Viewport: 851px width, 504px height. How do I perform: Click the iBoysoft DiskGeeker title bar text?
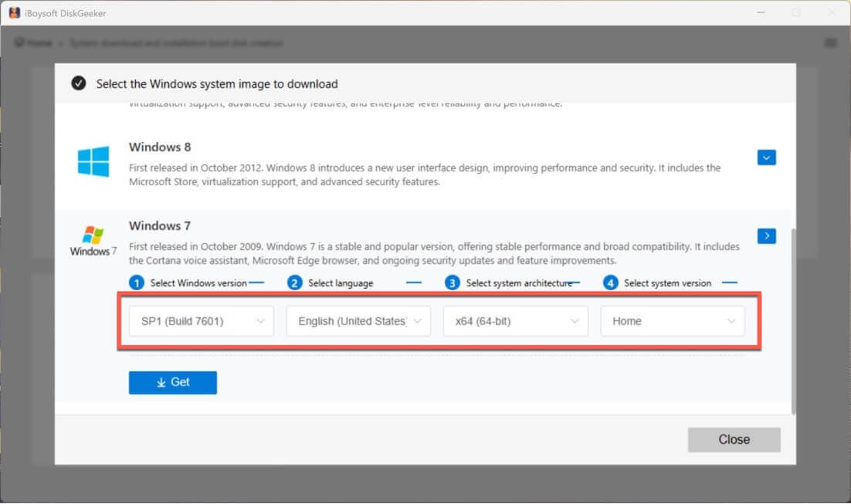65,13
